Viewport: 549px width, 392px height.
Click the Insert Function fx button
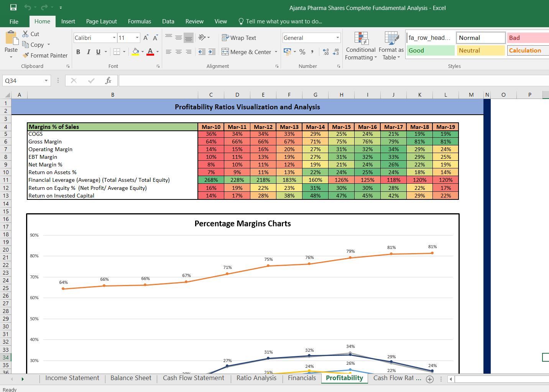(x=108, y=81)
